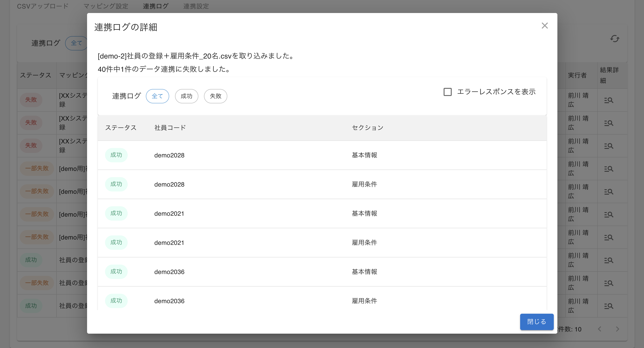Open result details icon for the topmost 失敗 row
Image resolution: width=644 pixels, height=348 pixels.
pos(609,100)
